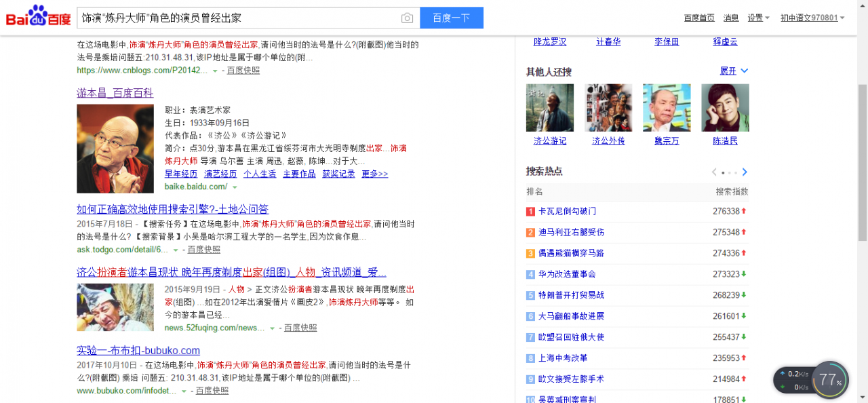The image size is (868, 403).
Task: Click the 济公 news result thumbnail
Action: point(115,307)
